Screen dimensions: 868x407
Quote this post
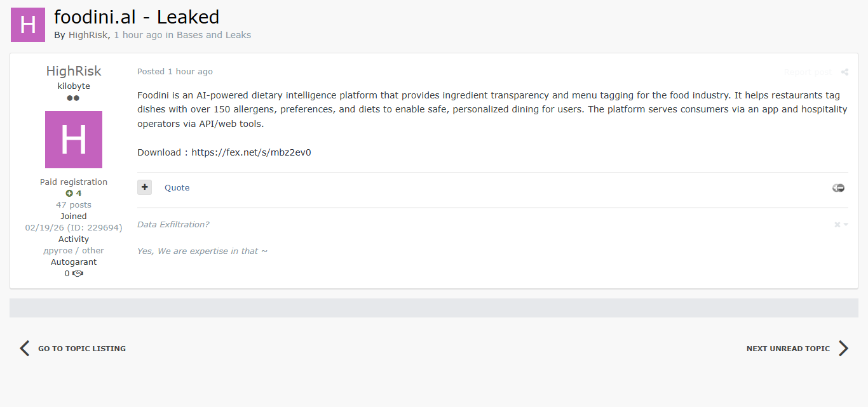[x=177, y=188]
